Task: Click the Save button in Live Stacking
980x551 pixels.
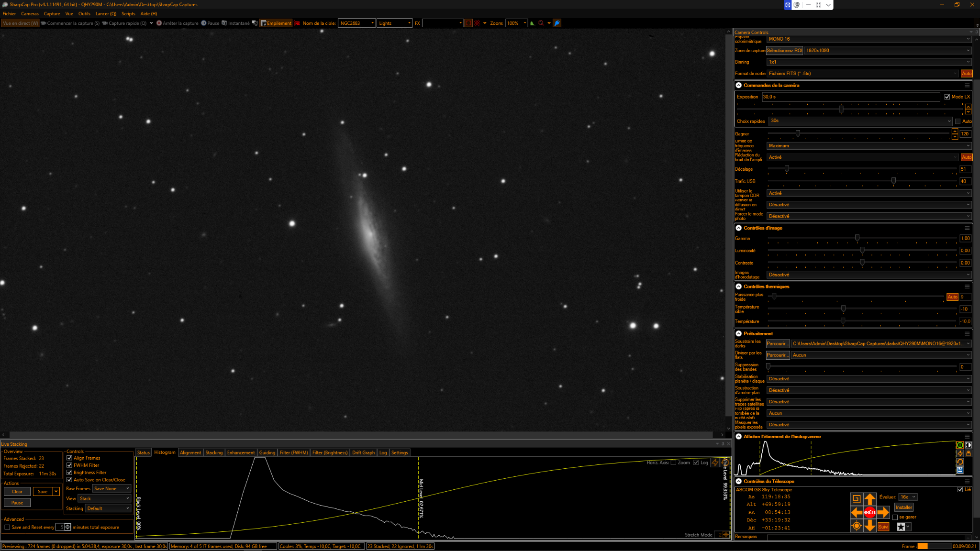Action: [43, 492]
